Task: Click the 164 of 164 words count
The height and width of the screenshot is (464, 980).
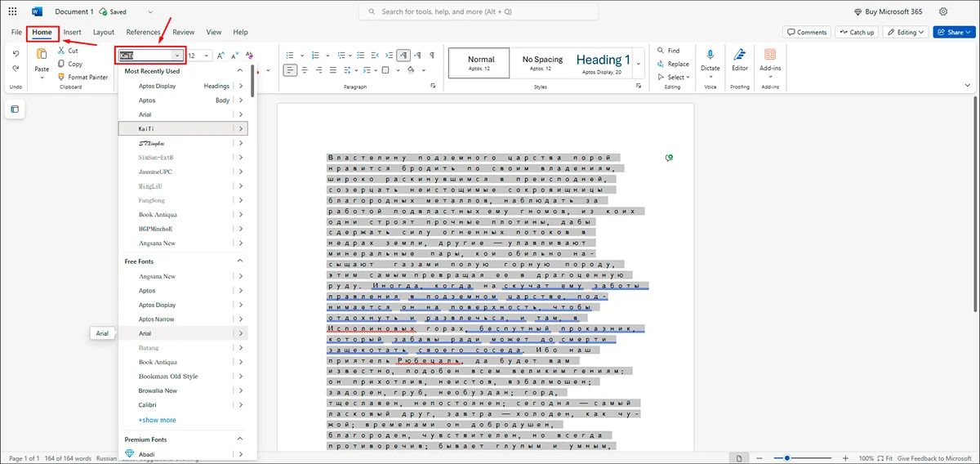Action: point(68,458)
